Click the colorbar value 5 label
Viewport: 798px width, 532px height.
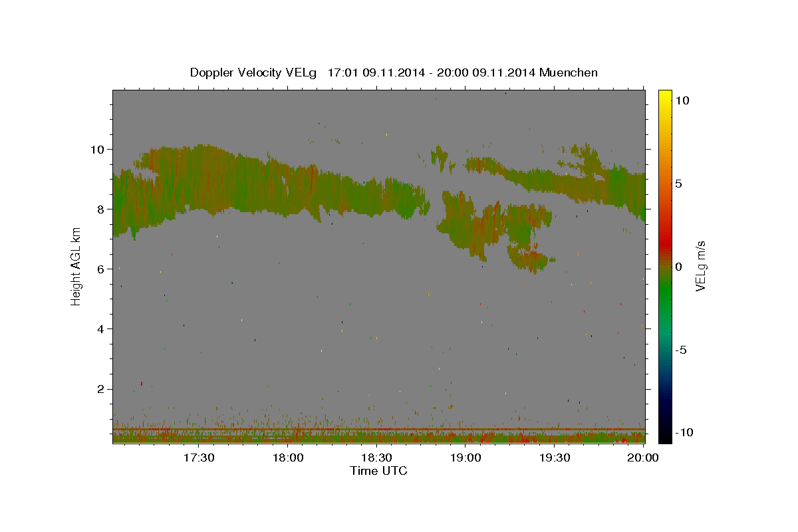tap(679, 184)
